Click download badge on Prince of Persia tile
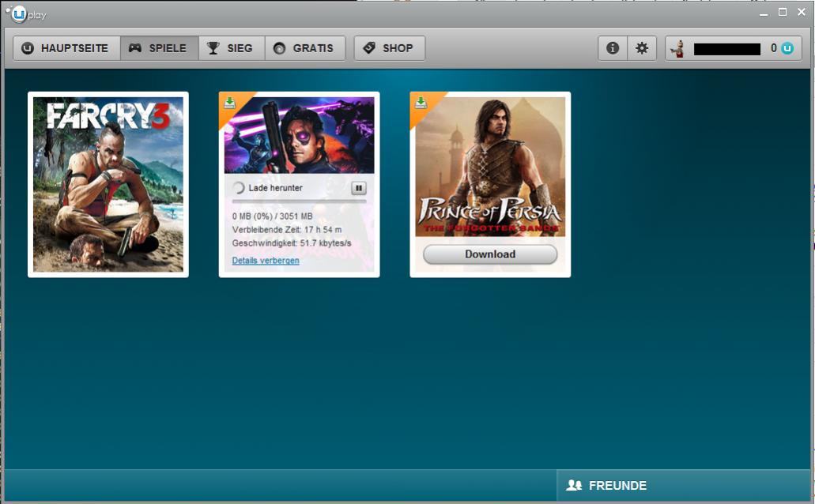This screenshot has height=504, width=815. [421, 103]
